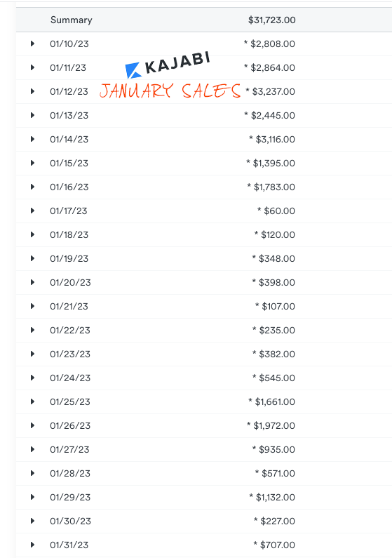Expand the 01/25/23 row arrow
The height and width of the screenshot is (558, 392).
(32, 401)
